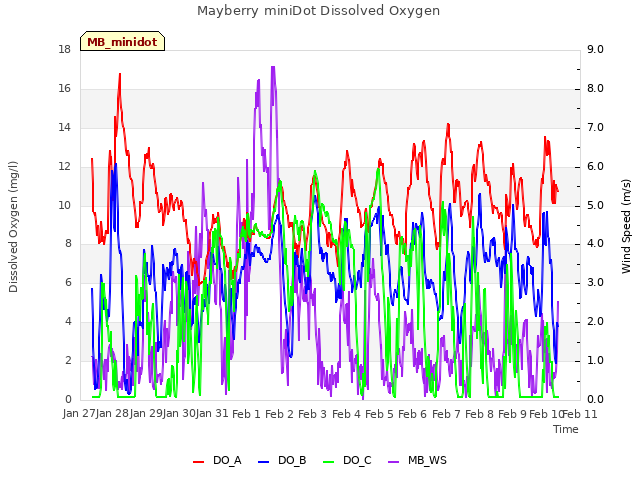Click the purple wind speed peak near Feb 2
640x480 pixels.
273,67
